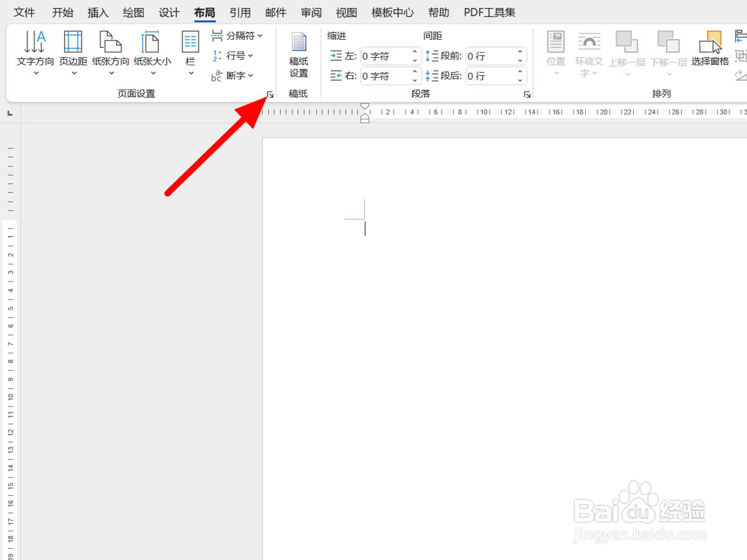Switch to the 视图 ribbon tab
The width and height of the screenshot is (747, 560).
[347, 12]
